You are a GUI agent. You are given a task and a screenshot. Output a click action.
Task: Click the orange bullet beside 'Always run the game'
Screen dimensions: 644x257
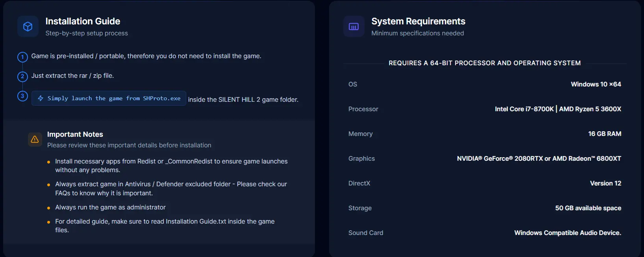[x=48, y=208]
